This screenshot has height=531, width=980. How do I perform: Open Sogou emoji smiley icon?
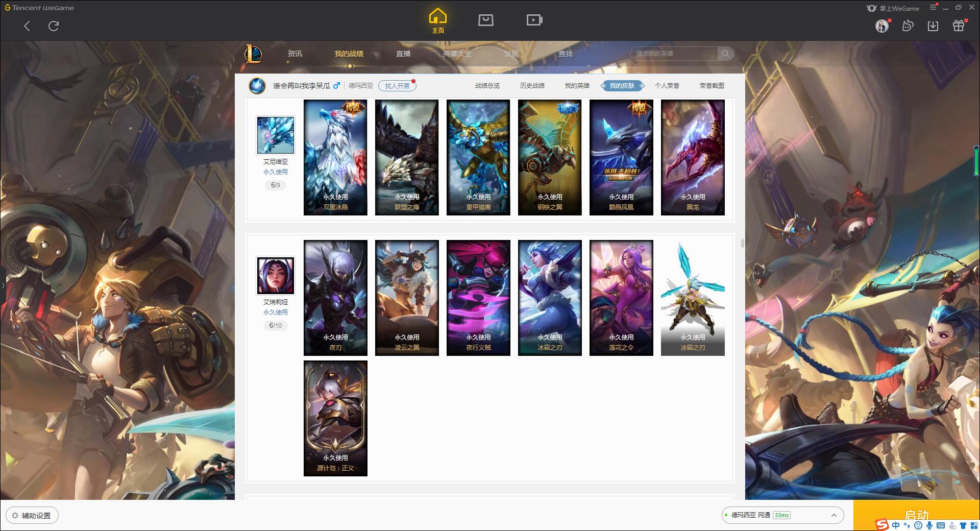pyautogui.click(x=918, y=525)
